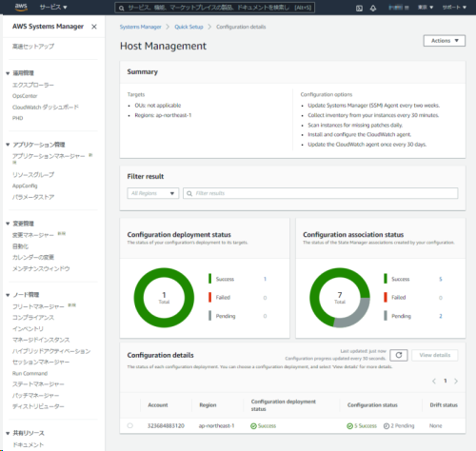
Task: Open マネージドインスタンス in sidebar
Action: point(41,340)
